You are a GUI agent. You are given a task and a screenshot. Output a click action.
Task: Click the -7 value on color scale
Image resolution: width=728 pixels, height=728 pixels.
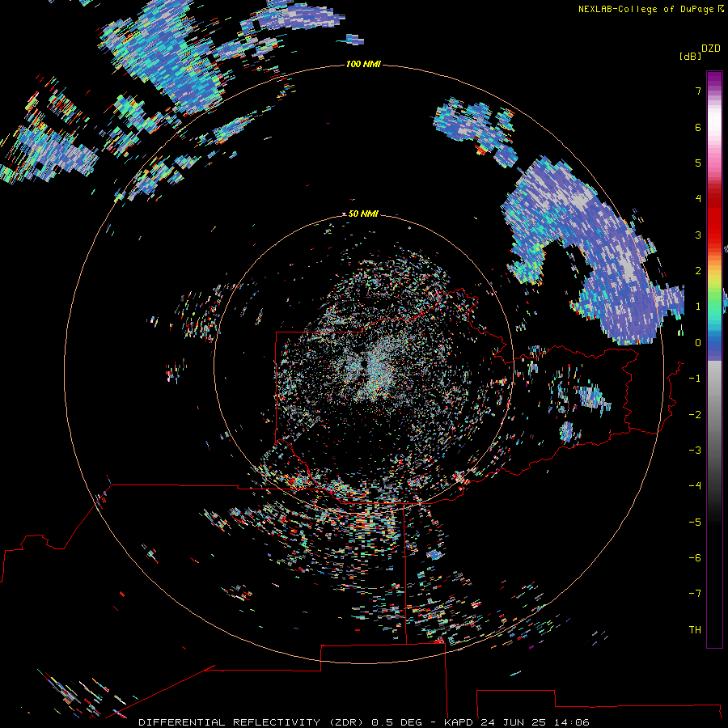tap(695, 594)
